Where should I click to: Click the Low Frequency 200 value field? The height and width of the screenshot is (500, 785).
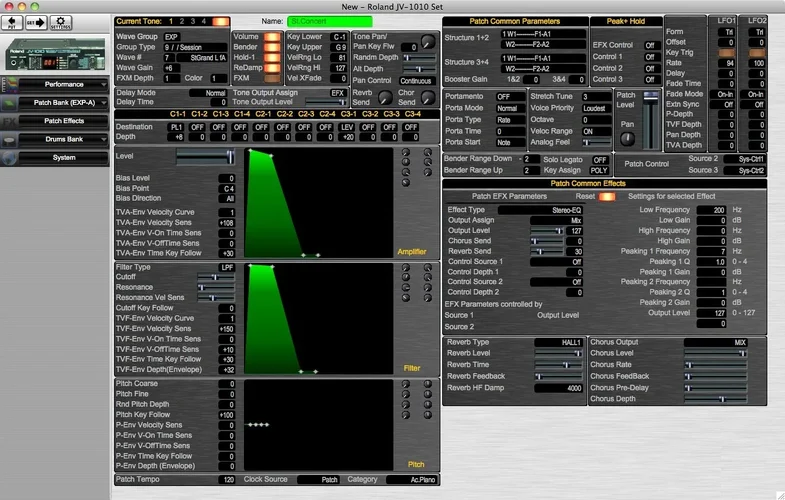(x=711, y=210)
